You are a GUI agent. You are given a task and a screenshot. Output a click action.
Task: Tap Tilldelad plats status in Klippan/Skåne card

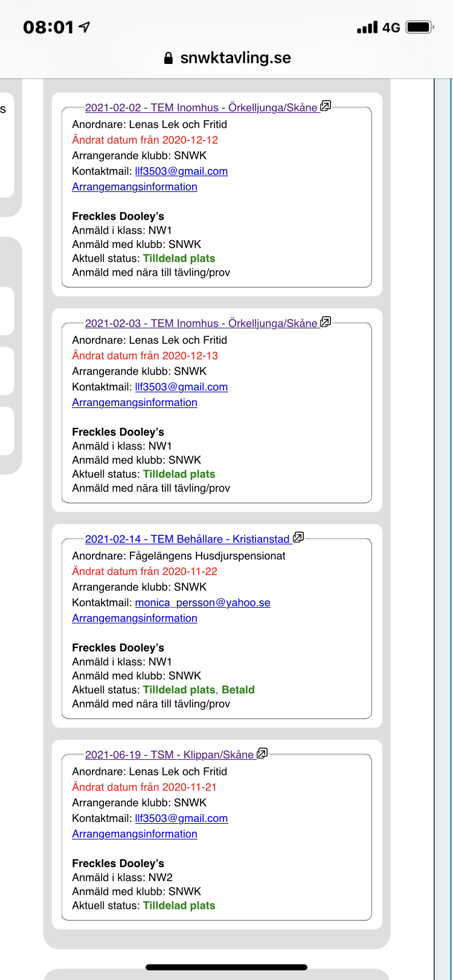179,906
